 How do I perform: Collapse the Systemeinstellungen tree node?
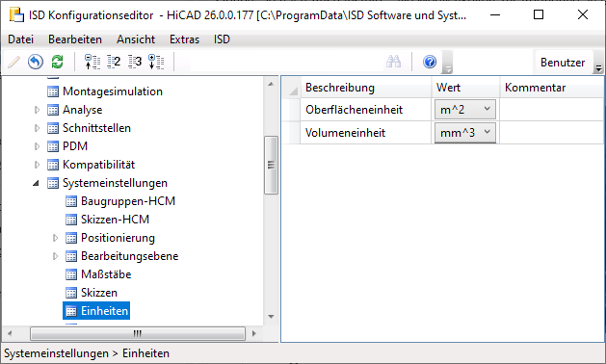(36, 183)
